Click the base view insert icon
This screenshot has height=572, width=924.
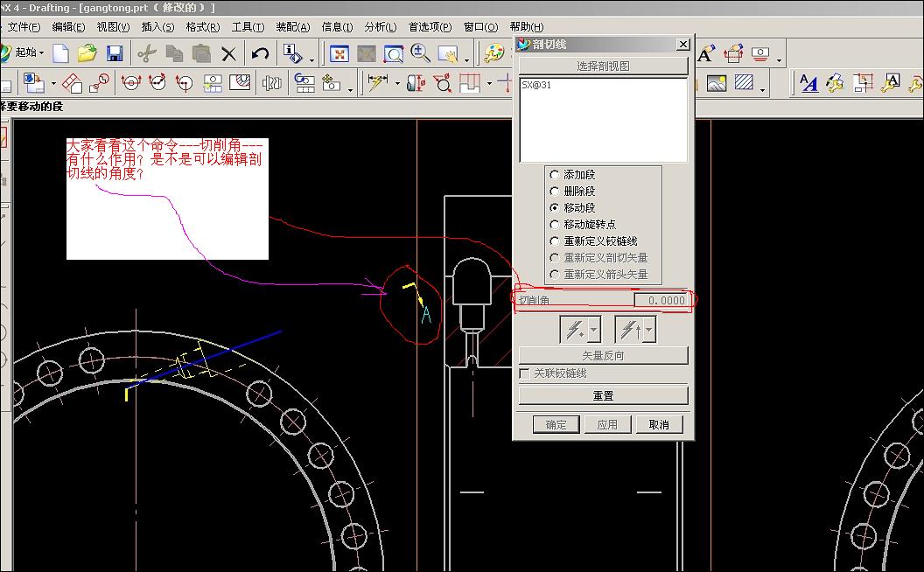point(33,83)
